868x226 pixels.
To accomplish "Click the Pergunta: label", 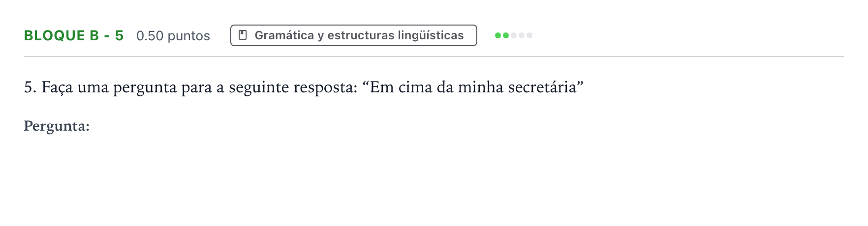I will [57, 127].
